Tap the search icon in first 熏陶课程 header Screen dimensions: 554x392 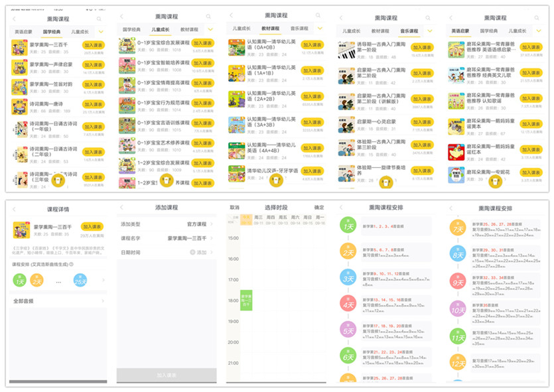100,19
